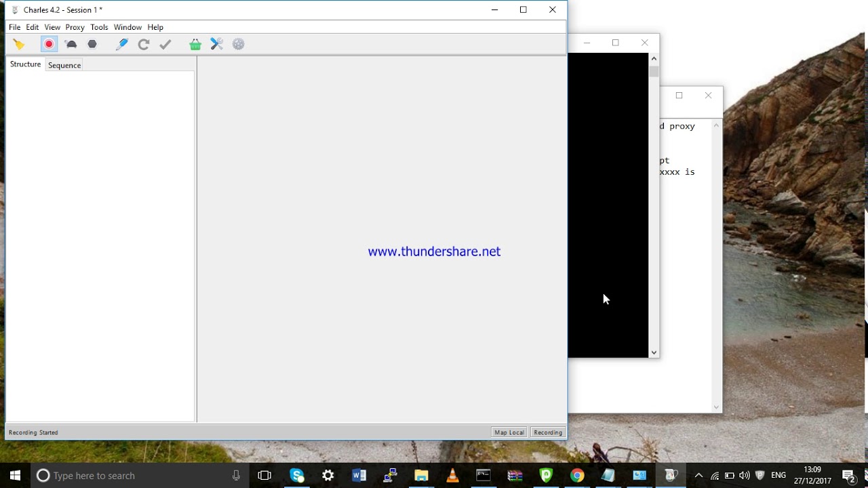Click the Charles title bar app icon

(x=15, y=10)
